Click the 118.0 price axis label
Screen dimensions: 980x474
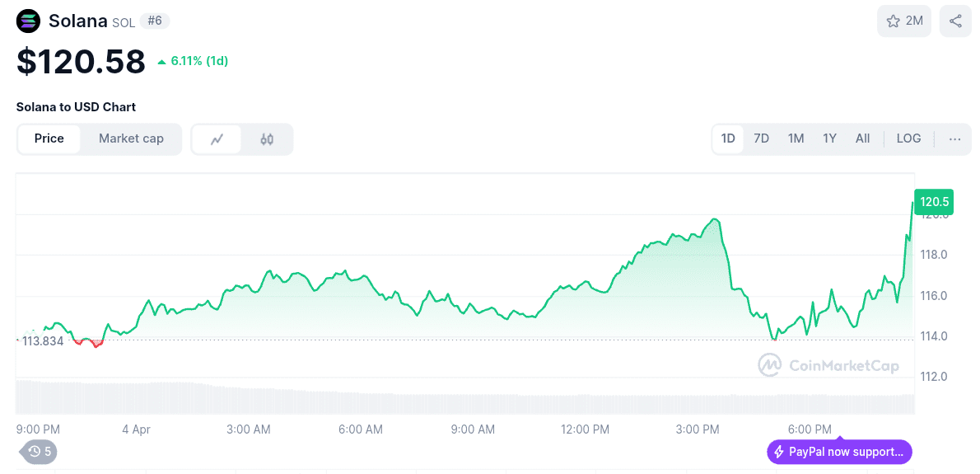[x=933, y=255]
